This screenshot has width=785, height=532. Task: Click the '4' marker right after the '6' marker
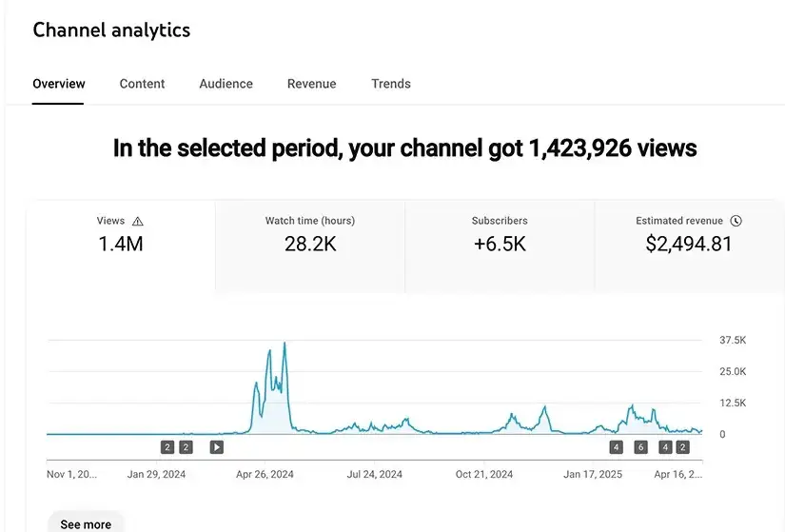[665, 447]
